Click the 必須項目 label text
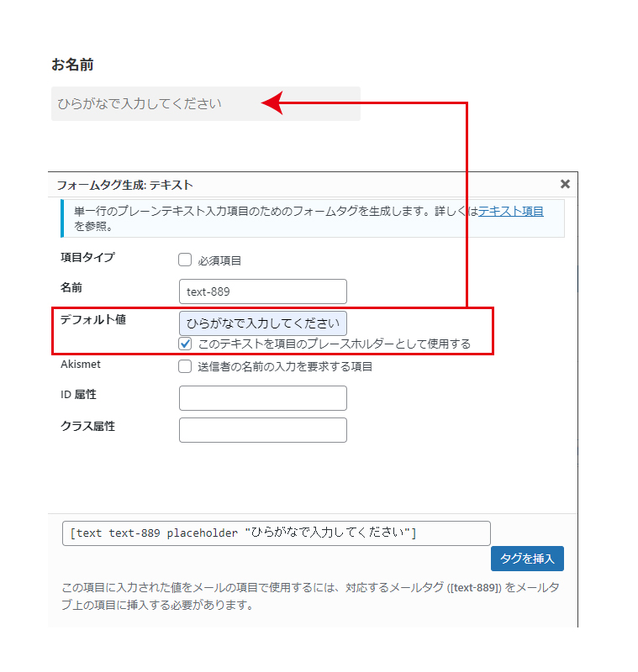The image size is (638, 672). click(x=219, y=260)
